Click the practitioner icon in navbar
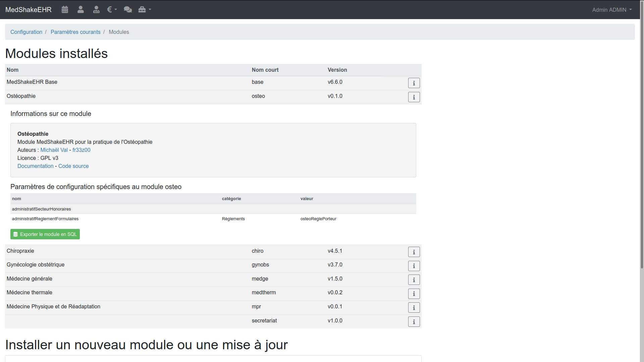The image size is (644, 362). click(x=96, y=10)
